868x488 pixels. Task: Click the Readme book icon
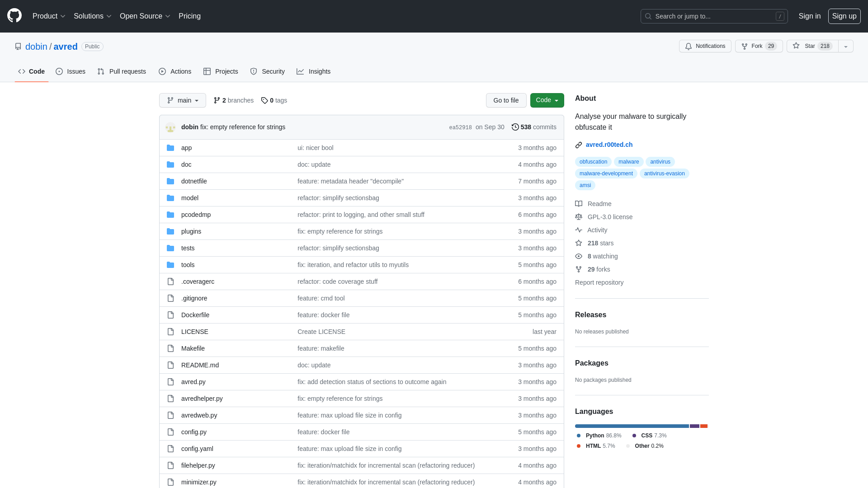[579, 204]
